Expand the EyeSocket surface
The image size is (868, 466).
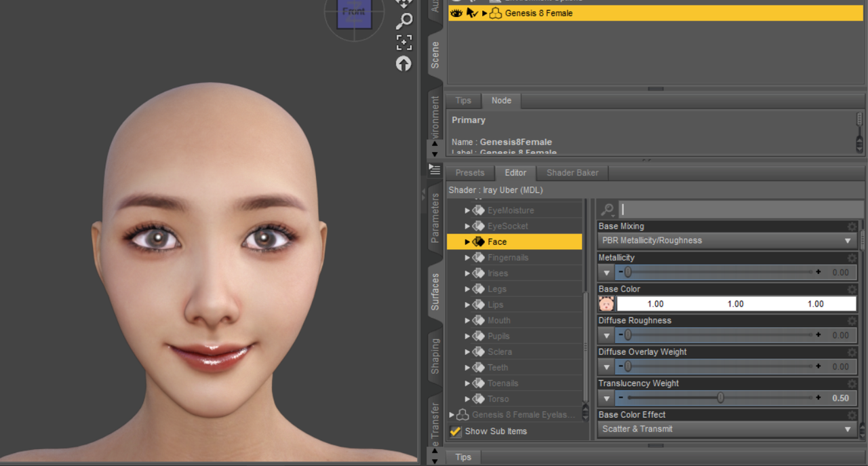click(x=467, y=226)
